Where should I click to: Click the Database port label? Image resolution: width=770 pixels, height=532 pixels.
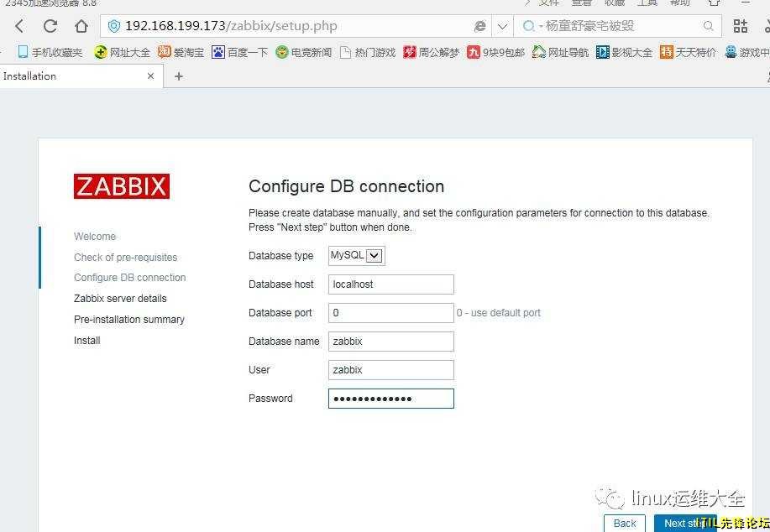[x=280, y=313]
